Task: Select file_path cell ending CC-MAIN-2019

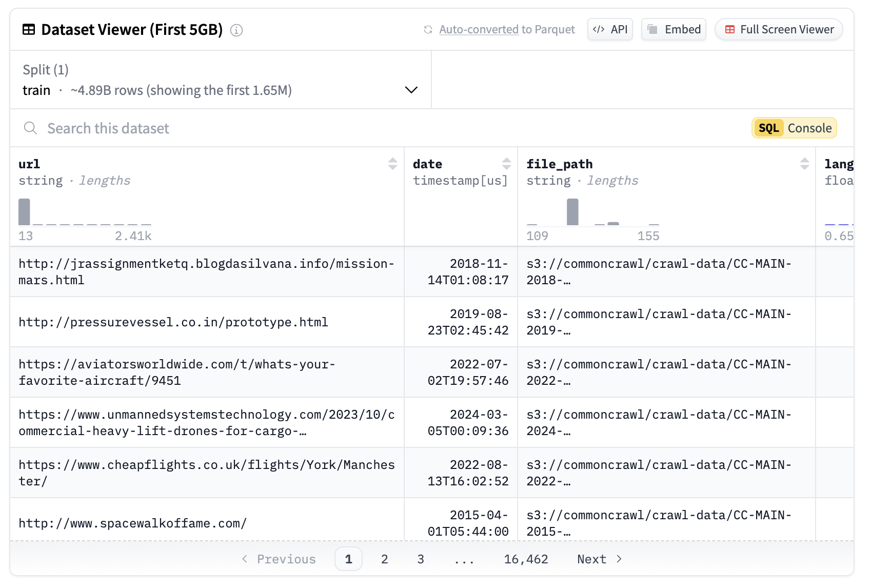Action: coord(666,322)
